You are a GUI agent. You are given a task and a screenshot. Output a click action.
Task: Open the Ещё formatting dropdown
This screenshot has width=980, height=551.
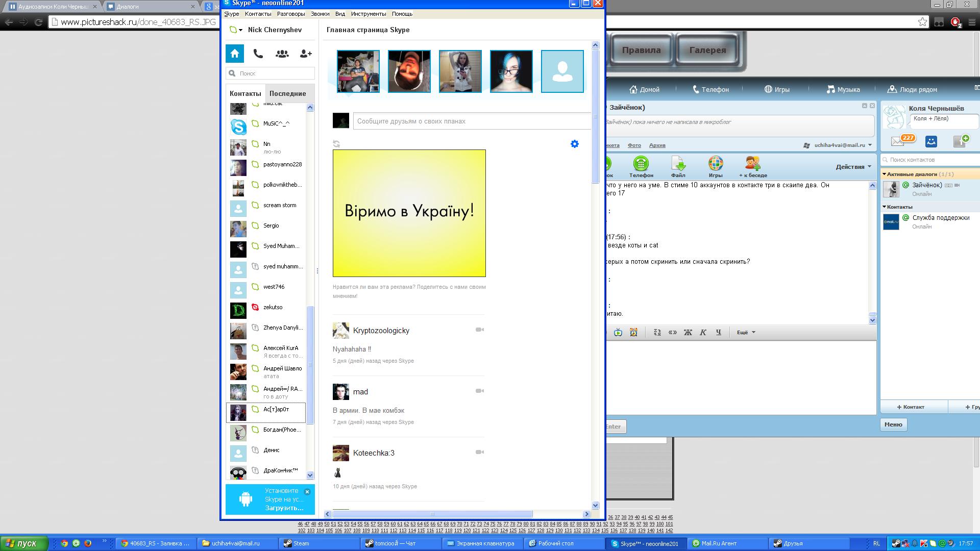[746, 333]
